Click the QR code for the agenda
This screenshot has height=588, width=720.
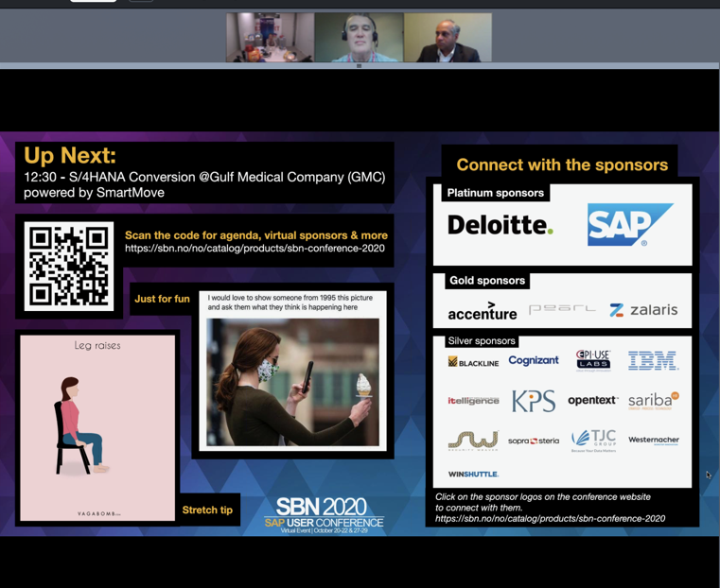pyautogui.click(x=69, y=267)
